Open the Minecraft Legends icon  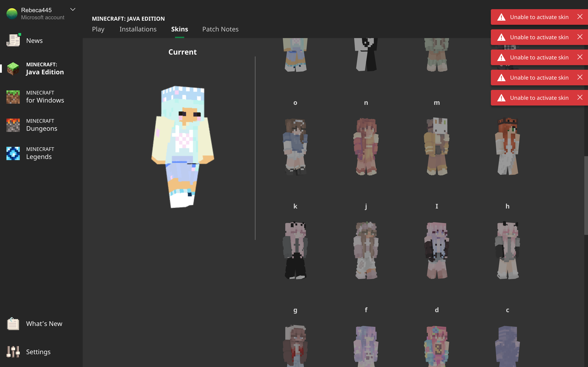(13, 153)
